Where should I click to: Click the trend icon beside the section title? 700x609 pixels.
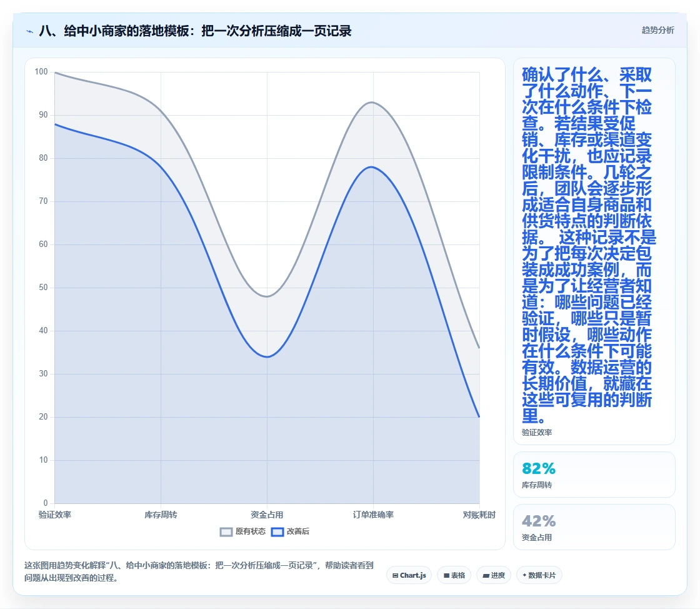30,31
